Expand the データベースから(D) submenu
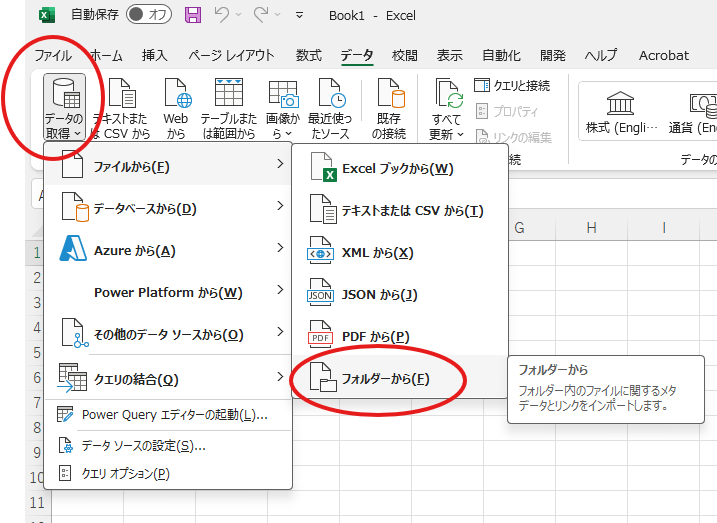This screenshot has width=717, height=523. pyautogui.click(x=168, y=208)
